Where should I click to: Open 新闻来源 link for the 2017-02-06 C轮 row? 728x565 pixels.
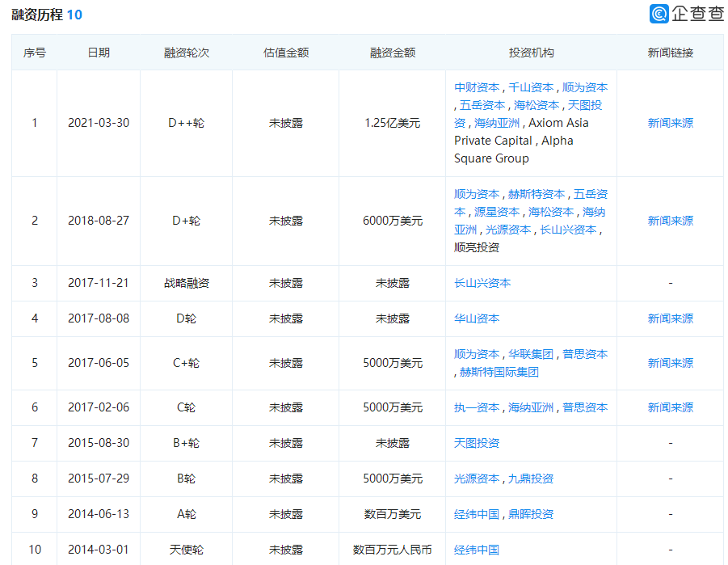(671, 407)
